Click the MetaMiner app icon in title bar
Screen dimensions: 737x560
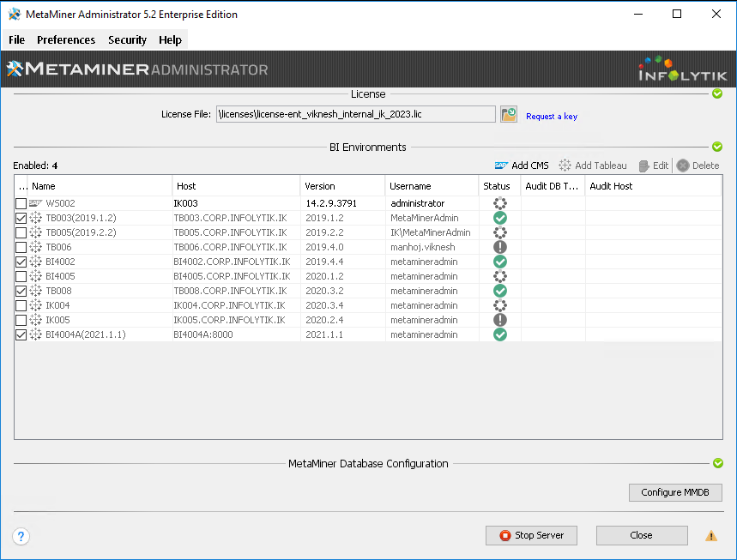point(15,14)
